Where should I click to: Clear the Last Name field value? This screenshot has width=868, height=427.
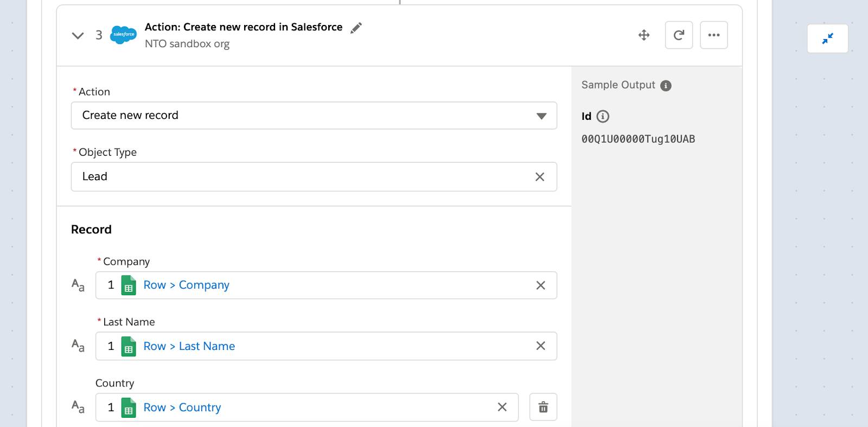coord(540,346)
